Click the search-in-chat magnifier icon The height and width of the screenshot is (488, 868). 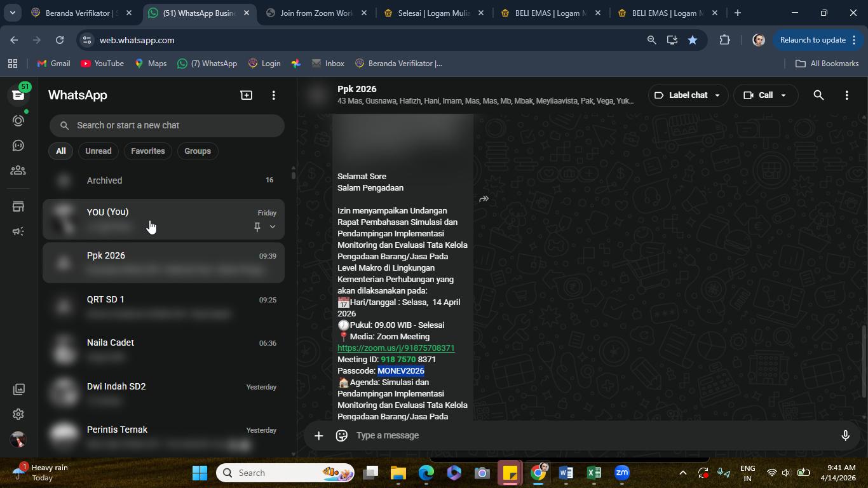818,95
